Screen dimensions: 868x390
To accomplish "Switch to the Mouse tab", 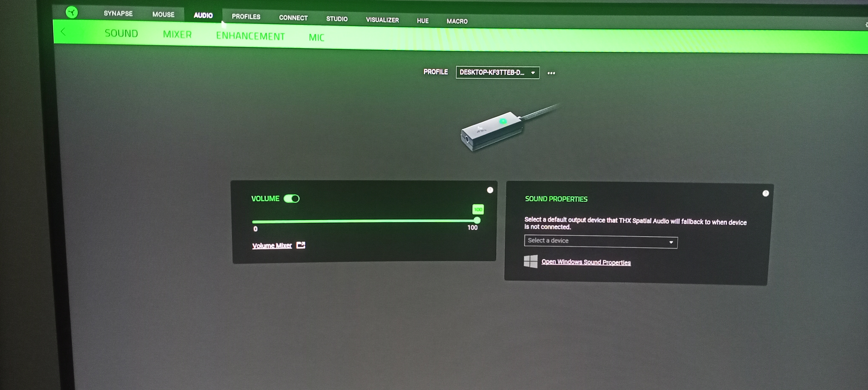I will tap(163, 14).
